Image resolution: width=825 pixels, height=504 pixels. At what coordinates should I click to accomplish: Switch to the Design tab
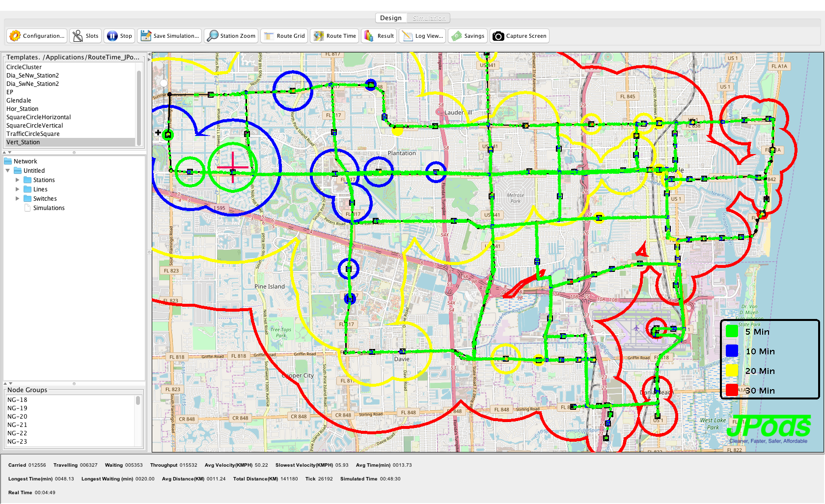click(391, 18)
